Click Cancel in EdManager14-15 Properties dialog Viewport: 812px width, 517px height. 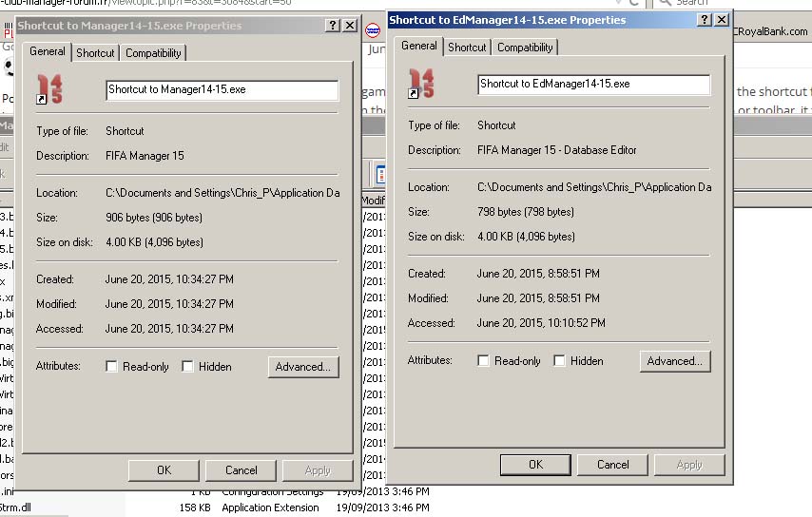[612, 465]
